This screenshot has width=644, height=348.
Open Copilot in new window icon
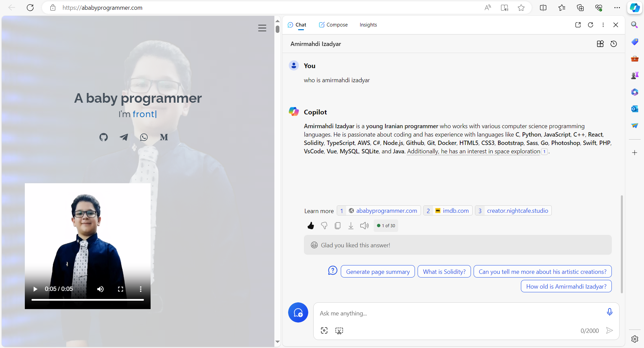tap(578, 25)
